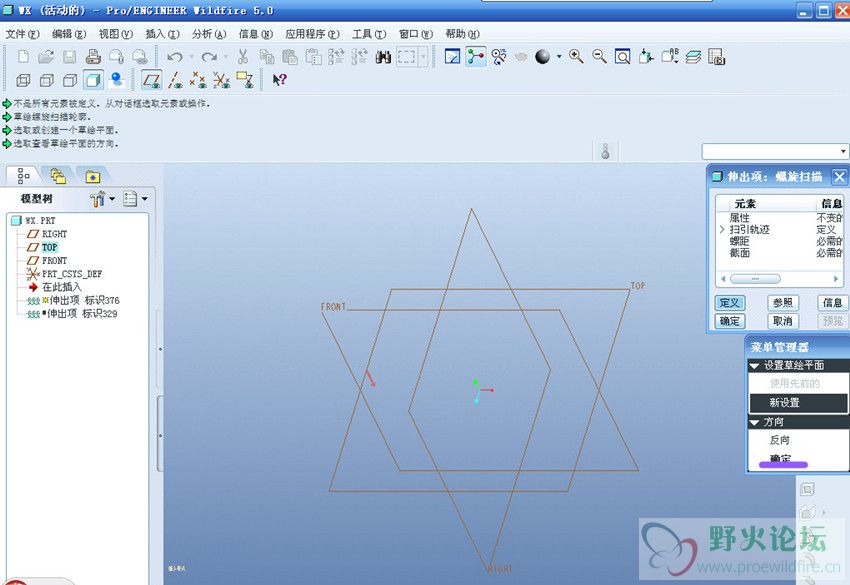Image resolution: width=850 pixels, height=585 pixels.
Task: Click the Paste clipboard icon
Action: click(x=290, y=56)
